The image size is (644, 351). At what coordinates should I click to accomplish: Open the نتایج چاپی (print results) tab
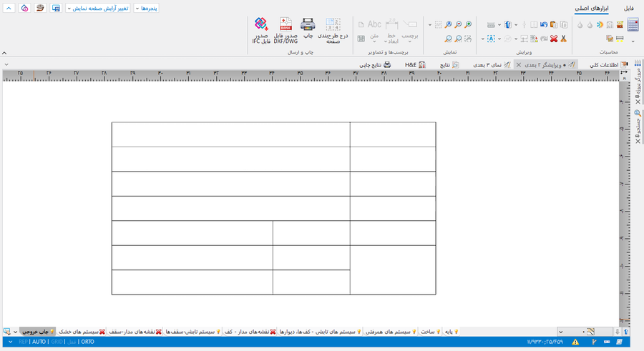(376, 65)
